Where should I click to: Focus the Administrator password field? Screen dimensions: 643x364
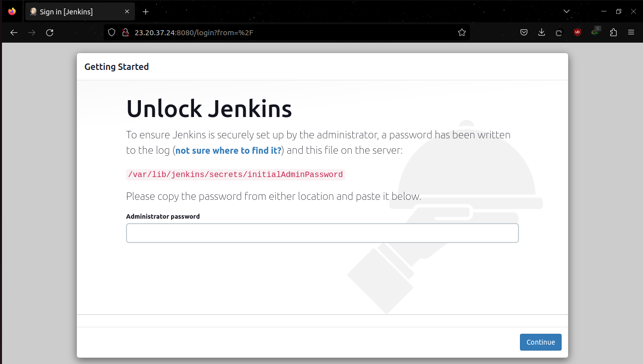[322, 233]
